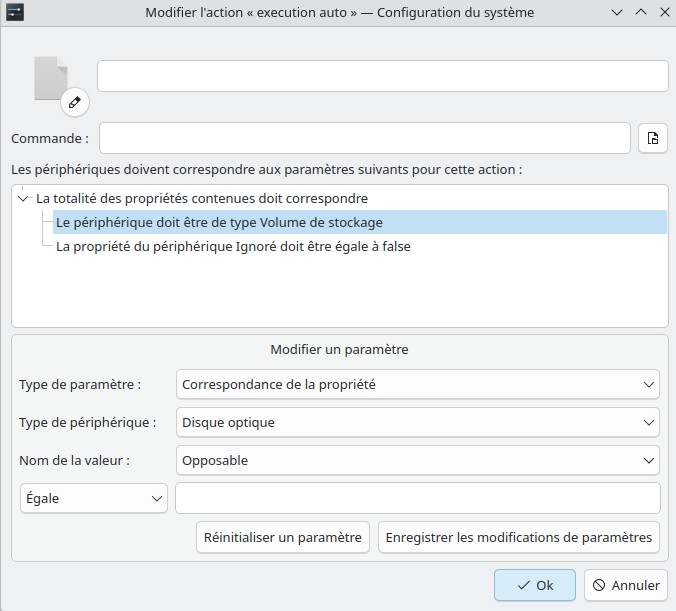Click 'Réinitialiser un paramètre' button

coord(283,537)
